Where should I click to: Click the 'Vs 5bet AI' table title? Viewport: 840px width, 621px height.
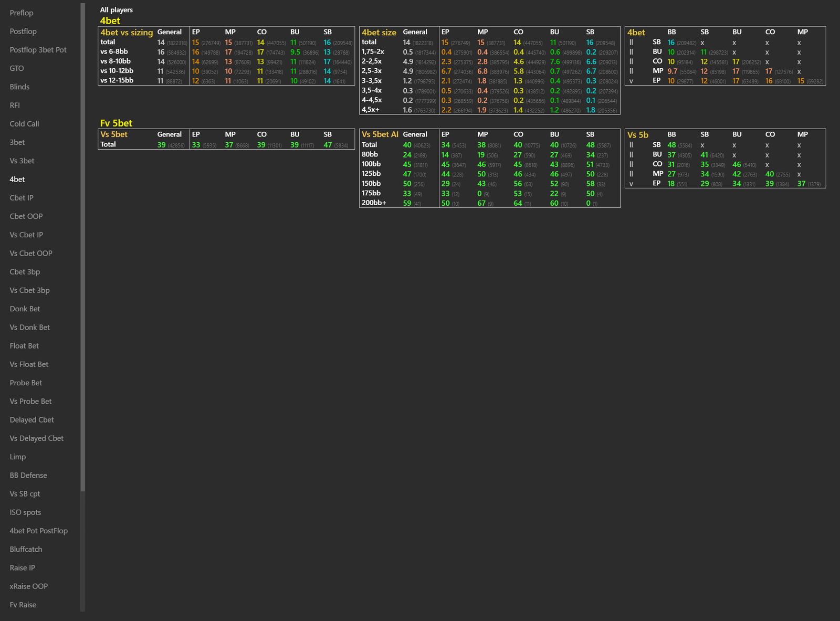380,134
